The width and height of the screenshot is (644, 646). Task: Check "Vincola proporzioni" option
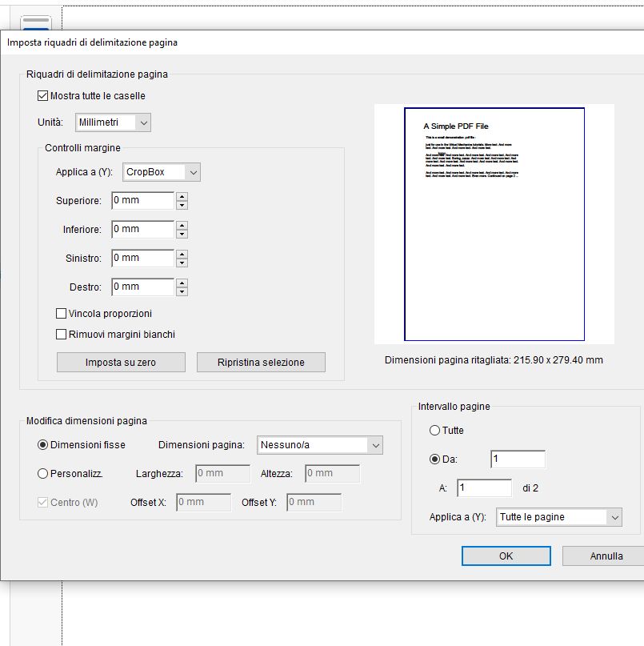(x=60, y=313)
